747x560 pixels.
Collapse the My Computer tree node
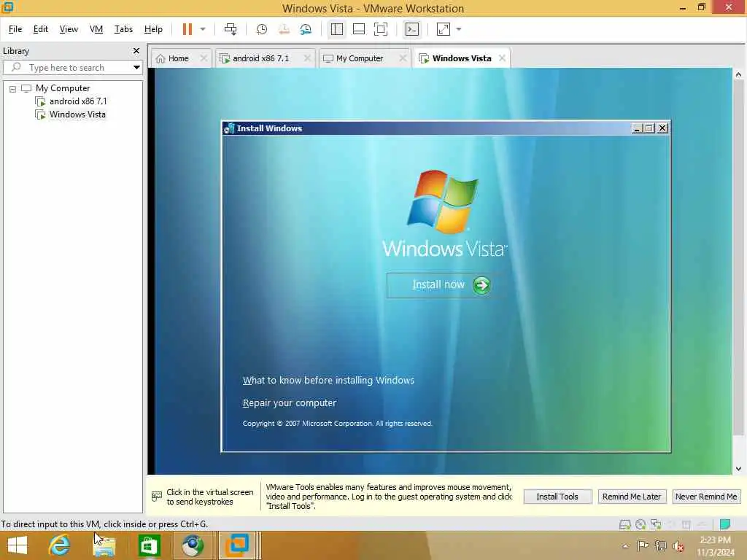click(x=13, y=89)
